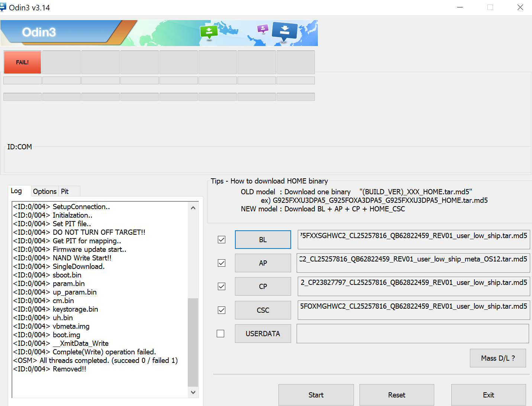
Task: Click the USERDATA file button
Action: click(263, 334)
